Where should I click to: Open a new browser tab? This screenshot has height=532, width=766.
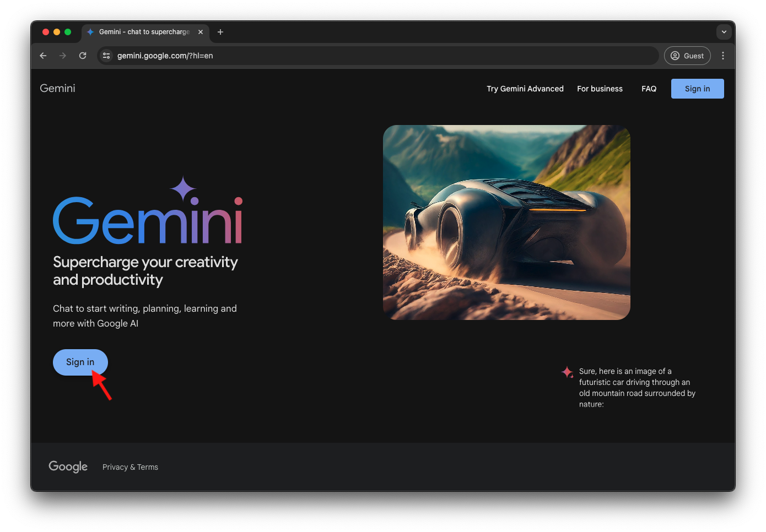[220, 32]
